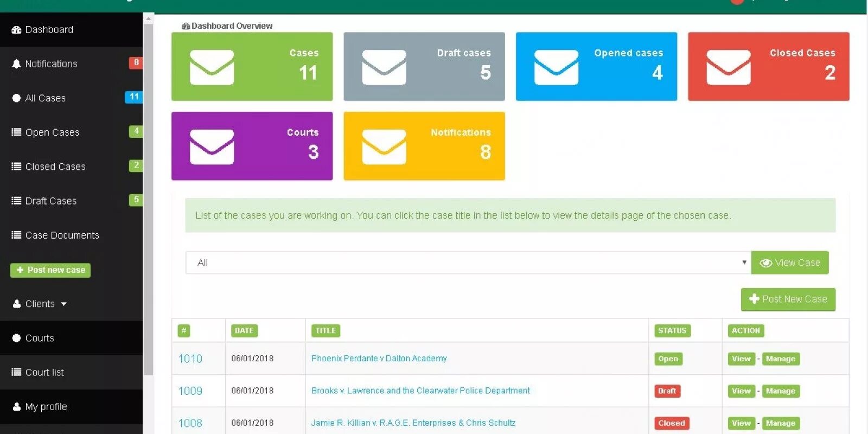Image resolution: width=868 pixels, height=434 pixels.
Task: Click the envelope icon on Draft cases card
Action: (384, 67)
